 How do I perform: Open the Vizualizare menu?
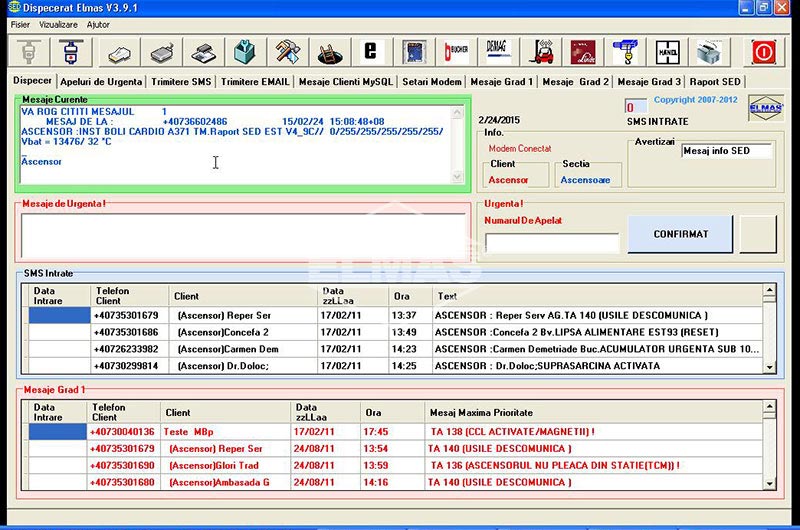pyautogui.click(x=58, y=24)
